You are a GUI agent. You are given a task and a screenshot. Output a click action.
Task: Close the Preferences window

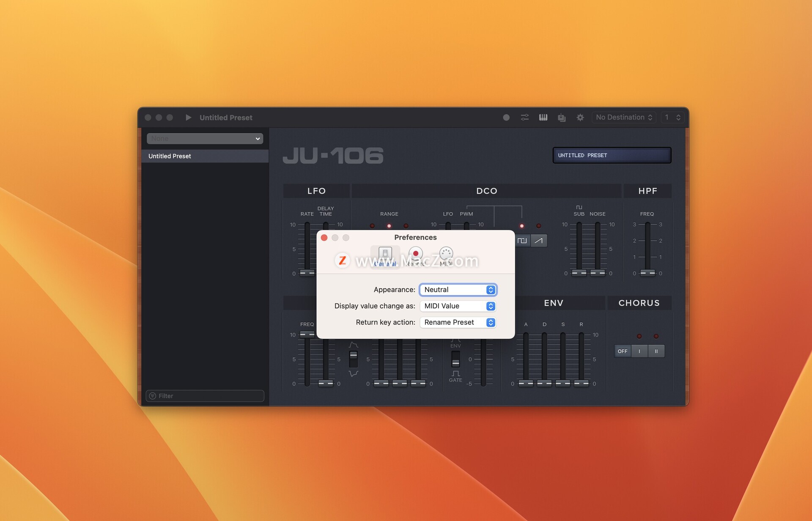coord(324,238)
